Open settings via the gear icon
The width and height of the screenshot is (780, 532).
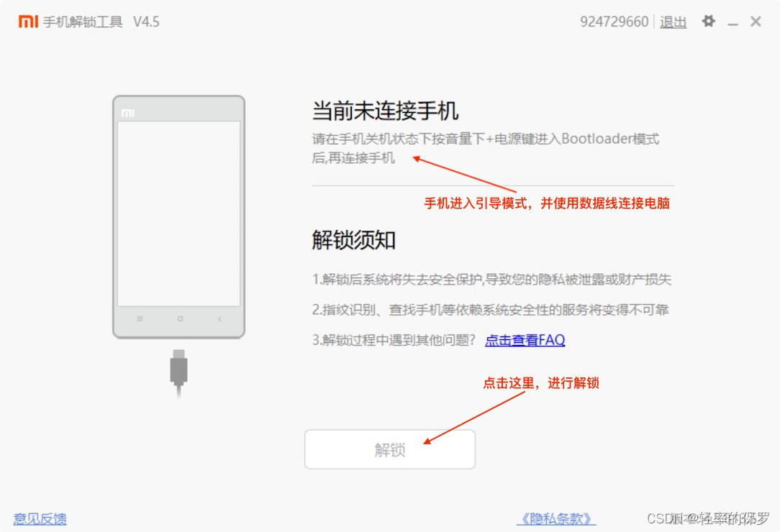click(708, 22)
